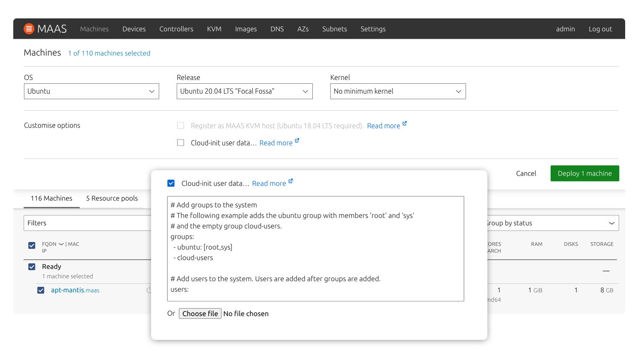Click the FQDN sort chevron icon
Screen dimensions: 644x351
coord(61,244)
